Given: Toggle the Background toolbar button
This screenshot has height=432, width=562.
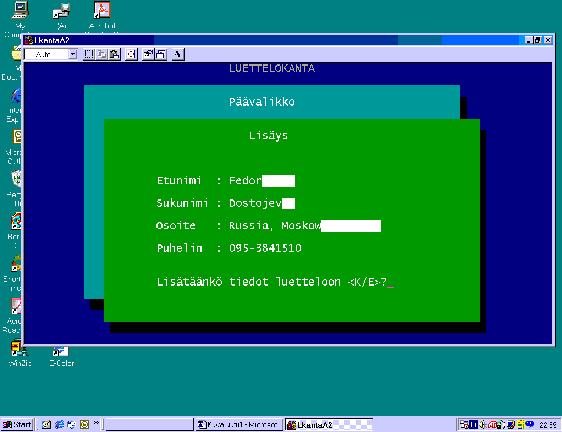Looking at the screenshot, I should click(161, 54).
